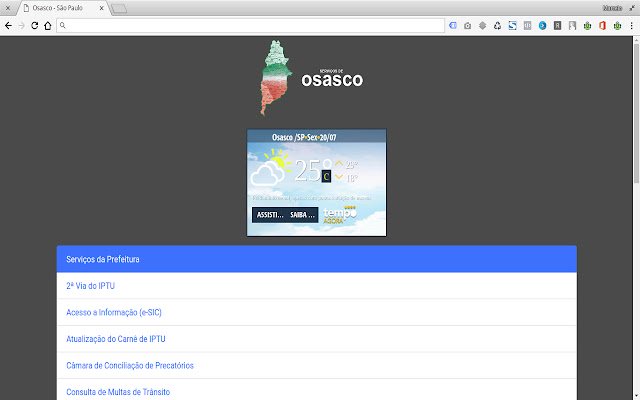Open Atualização do Carnê de IPTU link

click(116, 339)
